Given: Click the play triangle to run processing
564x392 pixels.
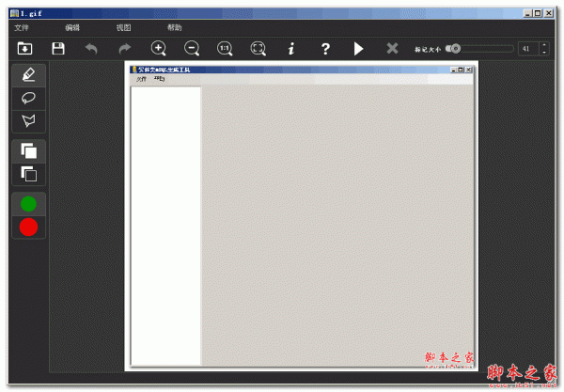Looking at the screenshot, I should 358,49.
